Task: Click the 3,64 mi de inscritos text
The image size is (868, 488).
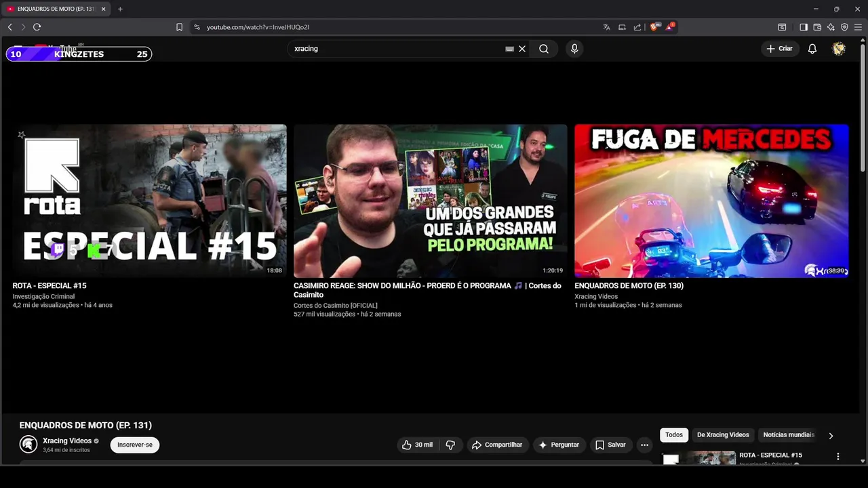Action: pyautogui.click(x=66, y=450)
